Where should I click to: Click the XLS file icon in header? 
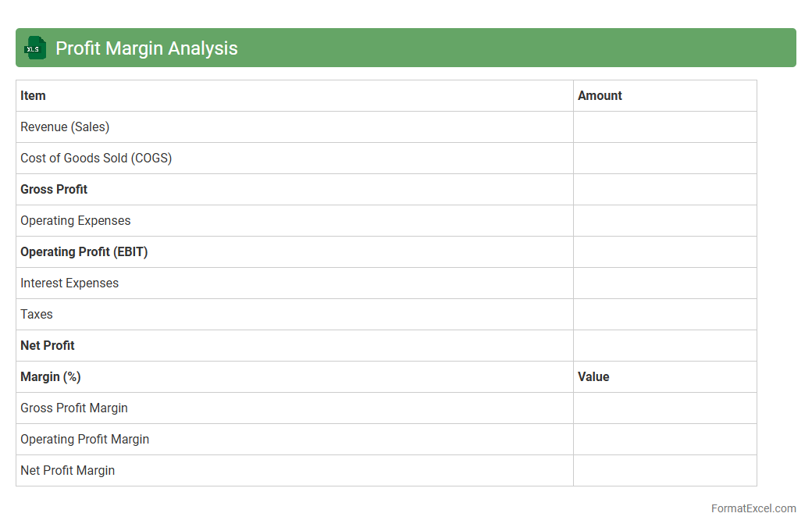[x=35, y=48]
